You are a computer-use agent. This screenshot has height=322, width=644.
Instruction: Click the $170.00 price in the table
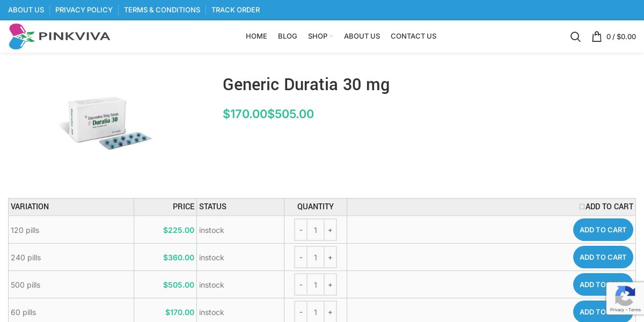pos(180,312)
